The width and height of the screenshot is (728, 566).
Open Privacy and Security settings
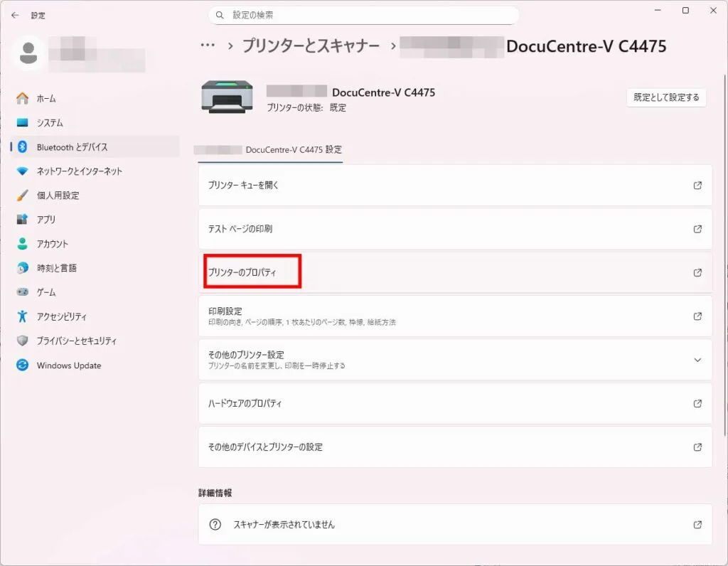76,341
